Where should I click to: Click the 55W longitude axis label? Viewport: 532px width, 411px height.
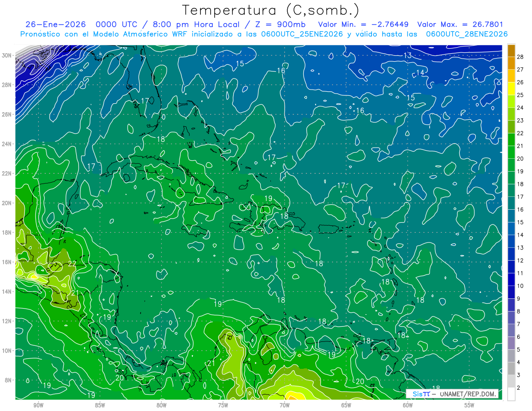pyautogui.click(x=469, y=405)
